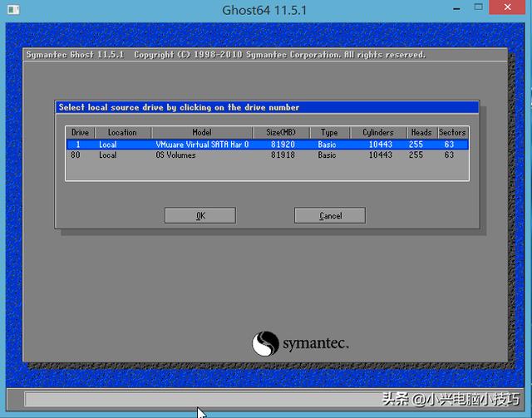
Task: Click the Heads column header
Action: (x=421, y=132)
